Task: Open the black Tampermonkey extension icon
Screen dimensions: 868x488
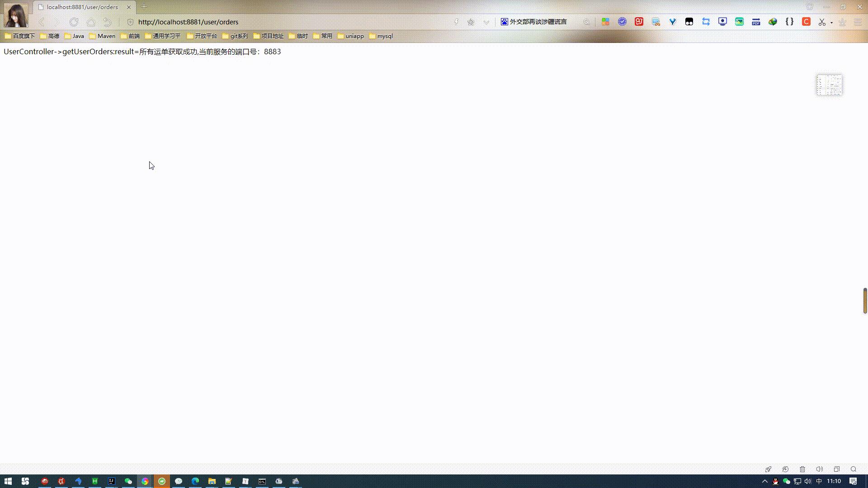Action: (689, 22)
